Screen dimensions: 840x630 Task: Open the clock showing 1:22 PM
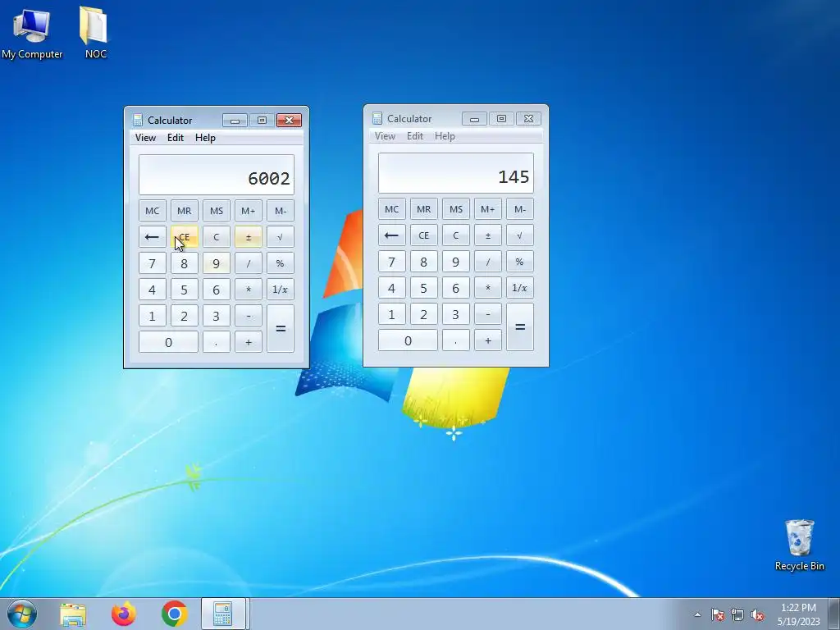click(x=798, y=614)
